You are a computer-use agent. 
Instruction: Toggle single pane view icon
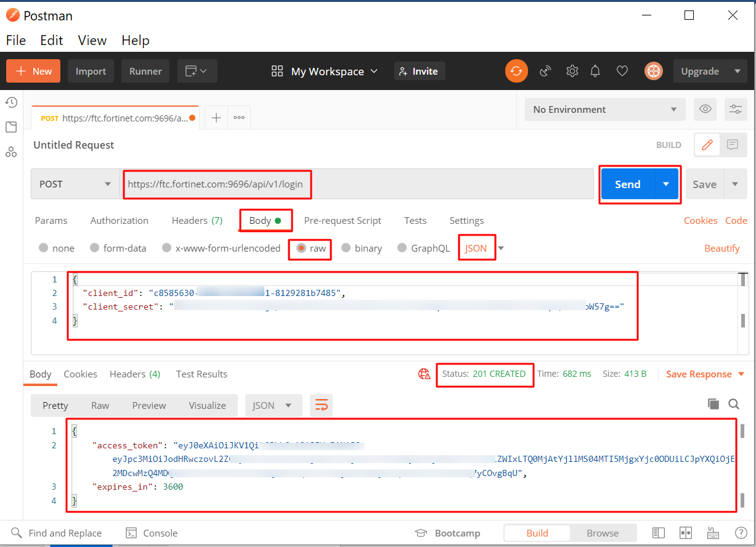659,533
